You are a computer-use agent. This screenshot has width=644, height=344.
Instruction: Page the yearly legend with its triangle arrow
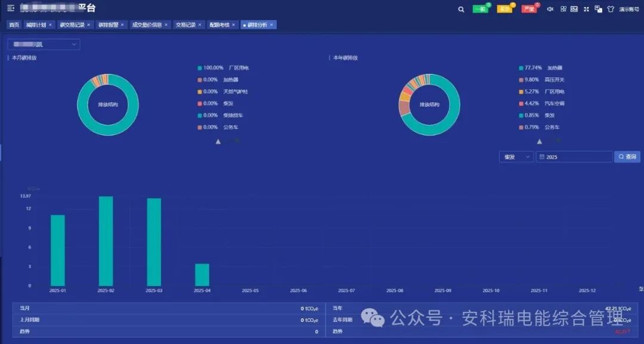pos(539,141)
